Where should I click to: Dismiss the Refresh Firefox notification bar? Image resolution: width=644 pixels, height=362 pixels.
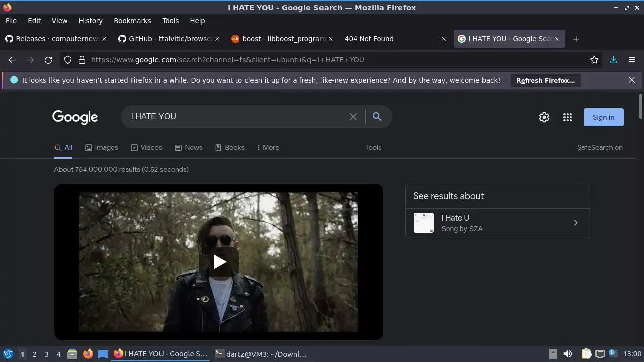[632, 80]
